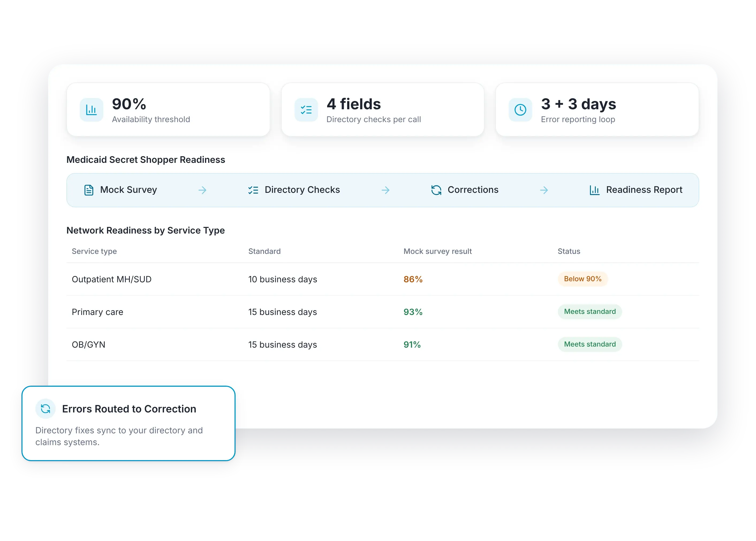This screenshot has height=541, width=756.
Task: Click the Mock survey result column header
Action: [437, 251]
